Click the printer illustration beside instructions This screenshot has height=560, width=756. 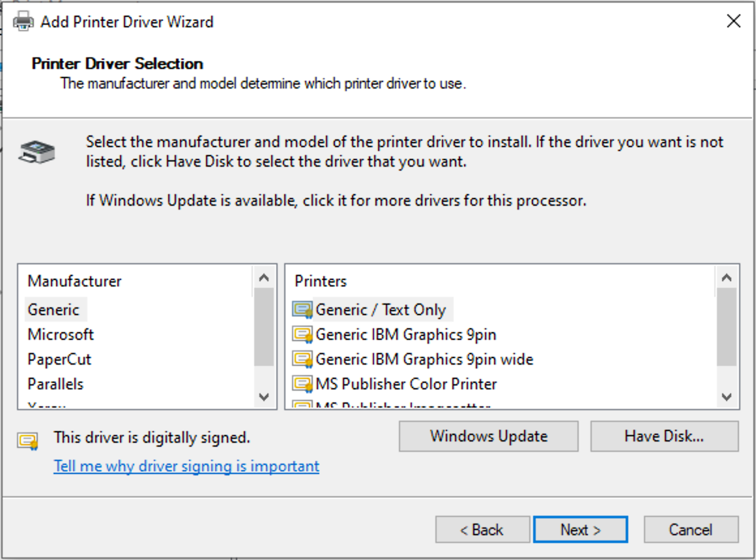(x=36, y=152)
